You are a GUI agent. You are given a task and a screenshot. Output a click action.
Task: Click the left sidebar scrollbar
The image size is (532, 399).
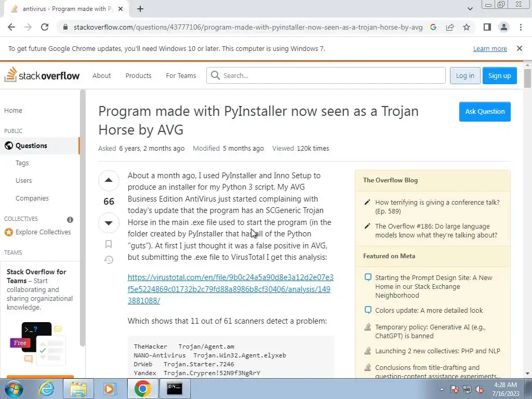tap(83, 217)
